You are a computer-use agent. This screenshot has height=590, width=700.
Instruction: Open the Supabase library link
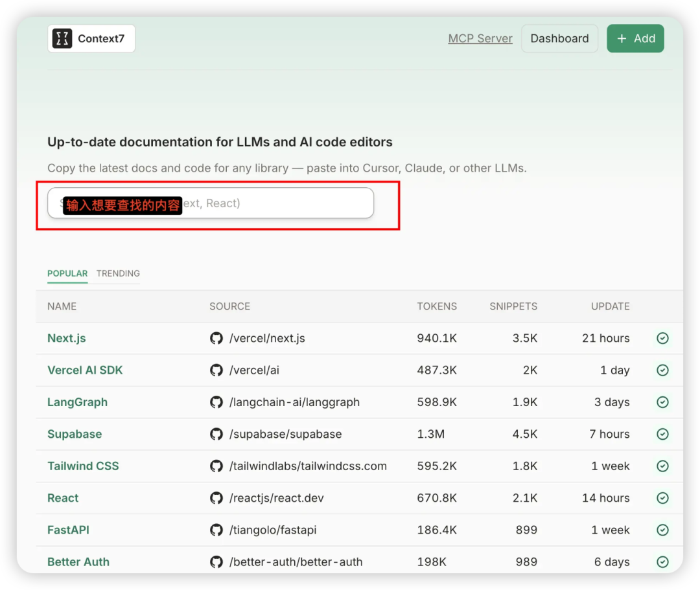[x=75, y=434]
